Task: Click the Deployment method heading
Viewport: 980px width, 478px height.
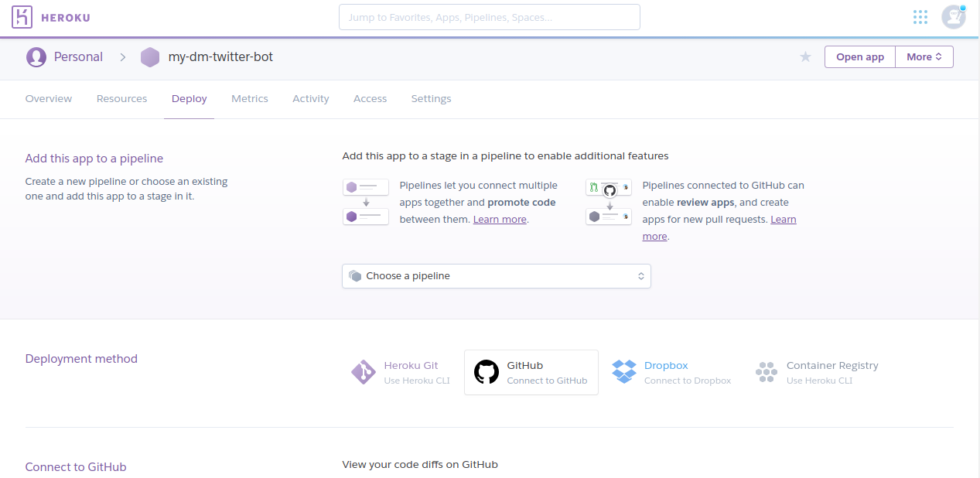Action: tap(81, 359)
